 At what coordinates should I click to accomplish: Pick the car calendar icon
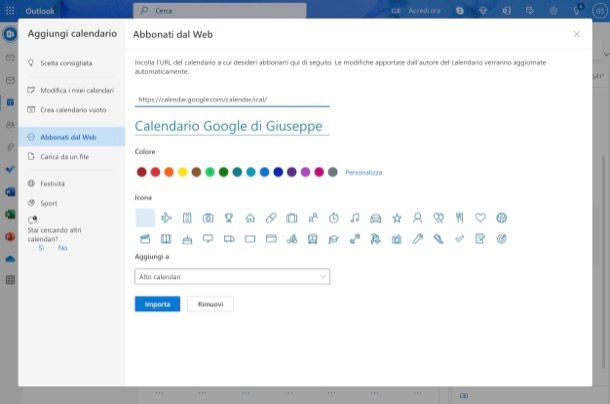[x=375, y=218]
